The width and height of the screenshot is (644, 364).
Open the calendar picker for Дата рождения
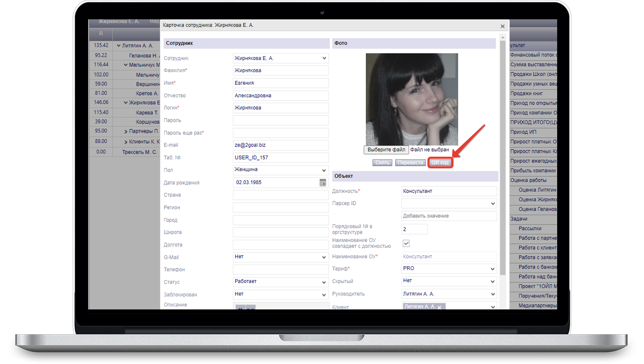323,183
